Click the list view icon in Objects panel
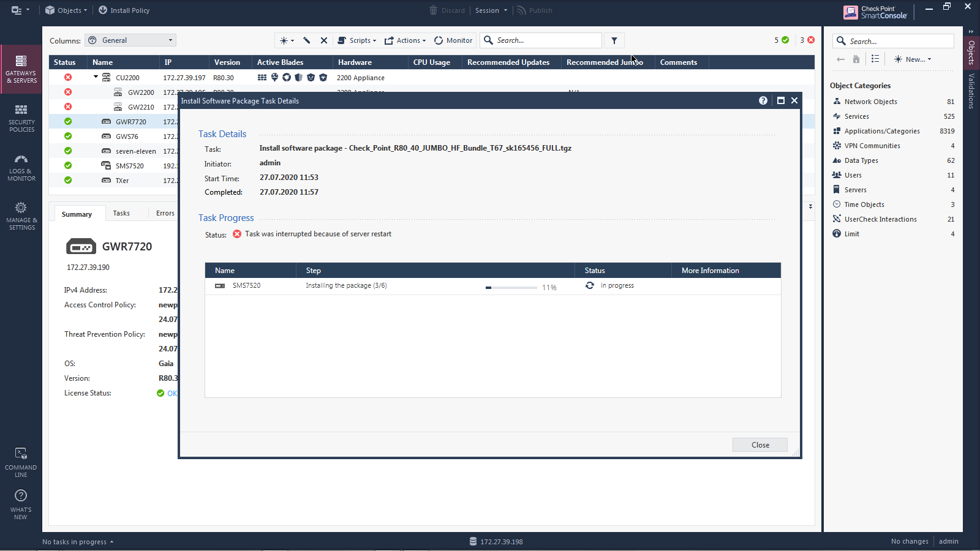Viewport: 980px width, 551px height. pos(875,59)
